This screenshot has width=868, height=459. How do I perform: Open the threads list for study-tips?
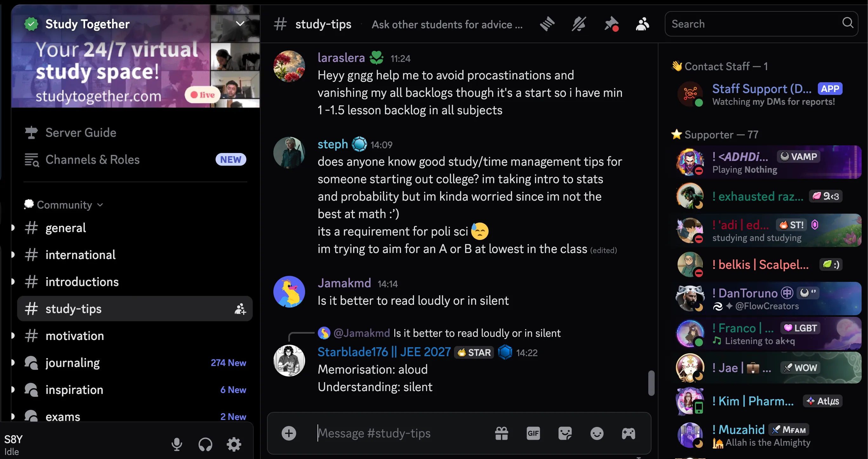(546, 23)
